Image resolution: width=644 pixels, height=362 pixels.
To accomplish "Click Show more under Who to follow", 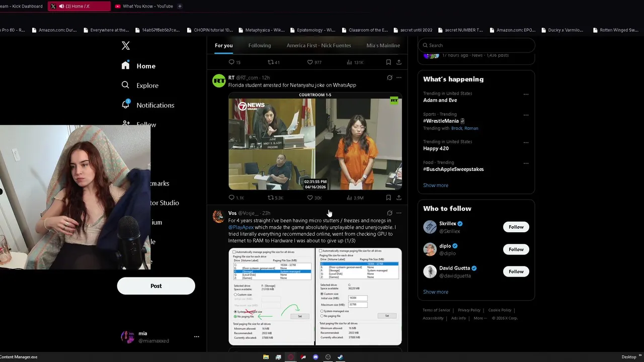I will pyautogui.click(x=436, y=292).
